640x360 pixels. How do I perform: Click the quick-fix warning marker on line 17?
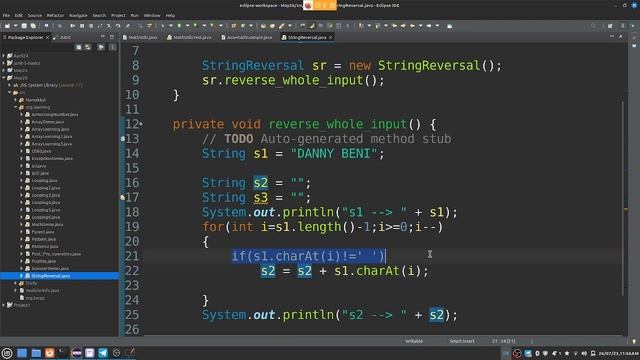coord(122,198)
